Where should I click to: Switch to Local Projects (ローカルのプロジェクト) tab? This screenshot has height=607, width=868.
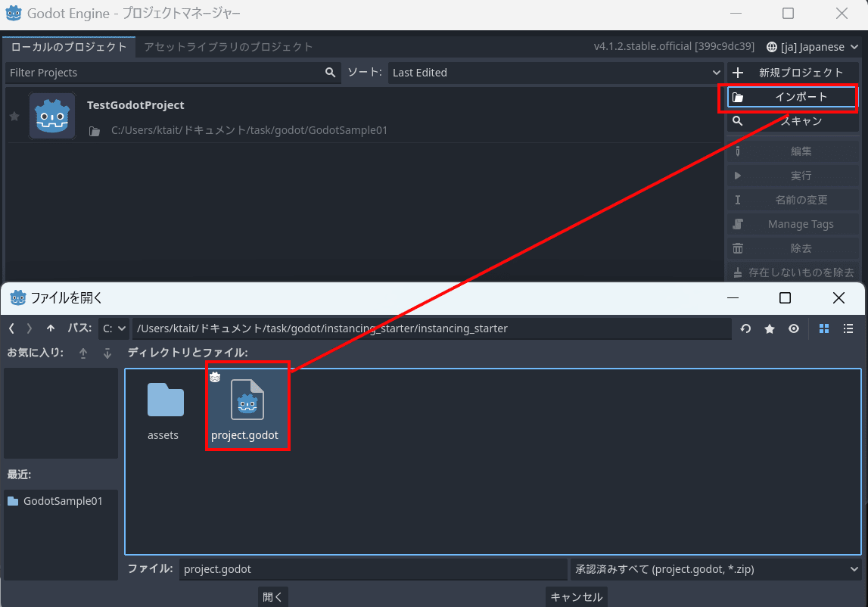[69, 47]
